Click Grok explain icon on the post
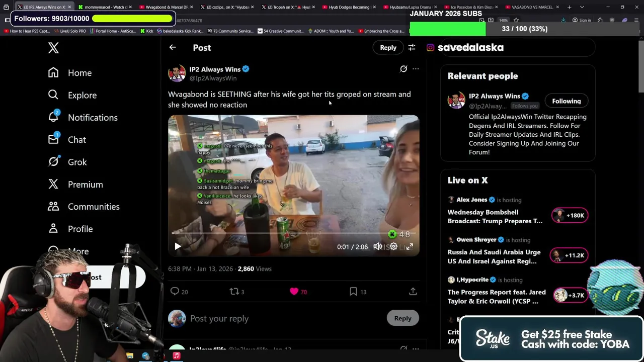The image size is (644, 362). (404, 69)
